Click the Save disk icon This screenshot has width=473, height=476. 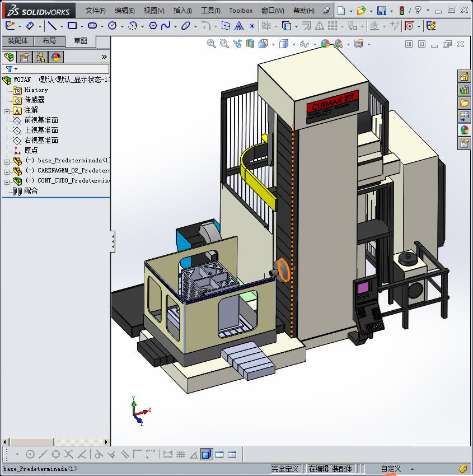[382, 11]
